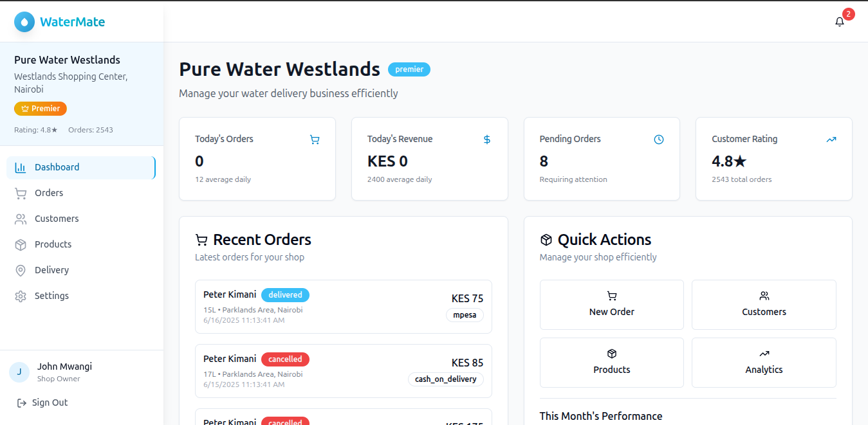Viewport: 868px width, 425px height.
Task: Click the Settings gear icon in sidebar
Action: point(21,296)
